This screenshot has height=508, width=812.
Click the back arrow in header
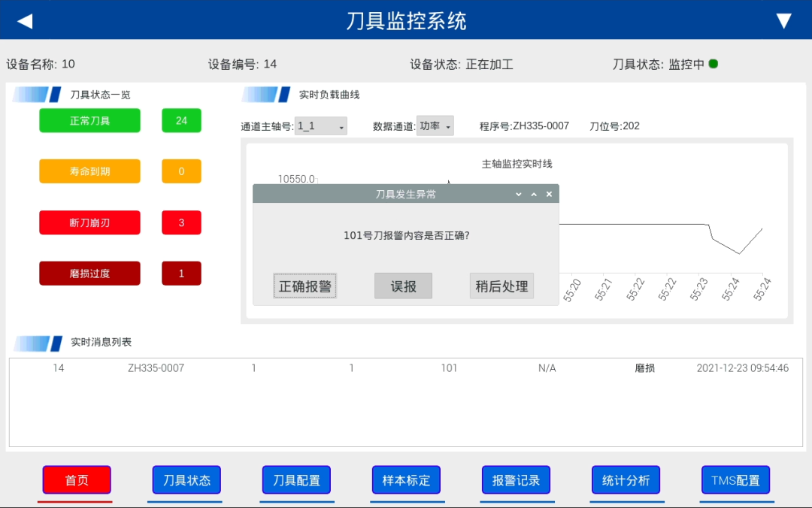[25, 21]
